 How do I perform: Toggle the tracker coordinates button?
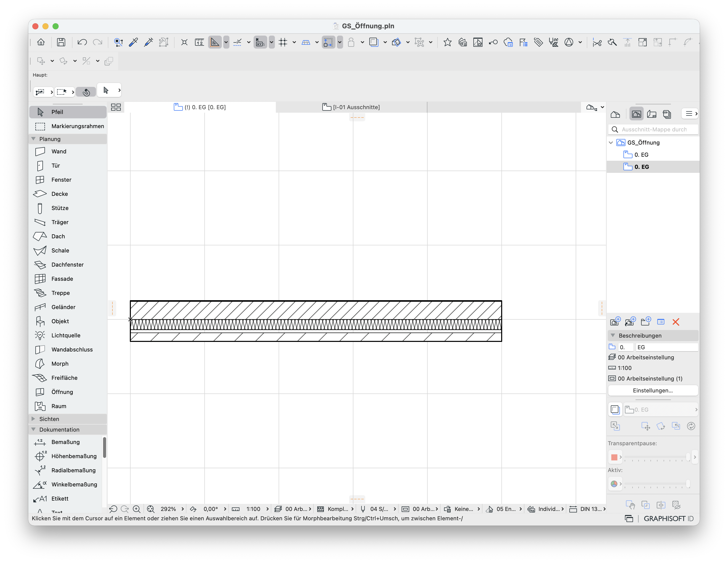point(260,42)
